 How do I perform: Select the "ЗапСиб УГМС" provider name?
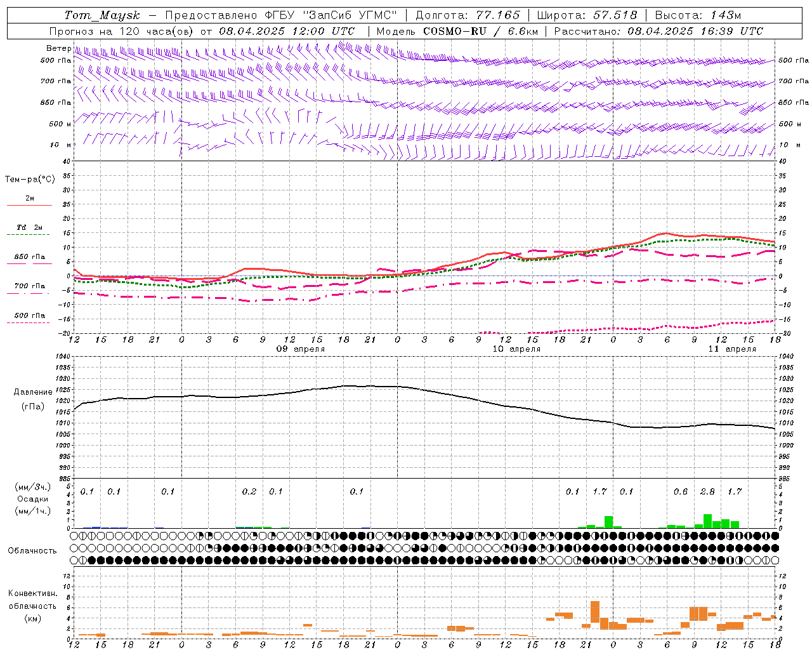click(350, 15)
